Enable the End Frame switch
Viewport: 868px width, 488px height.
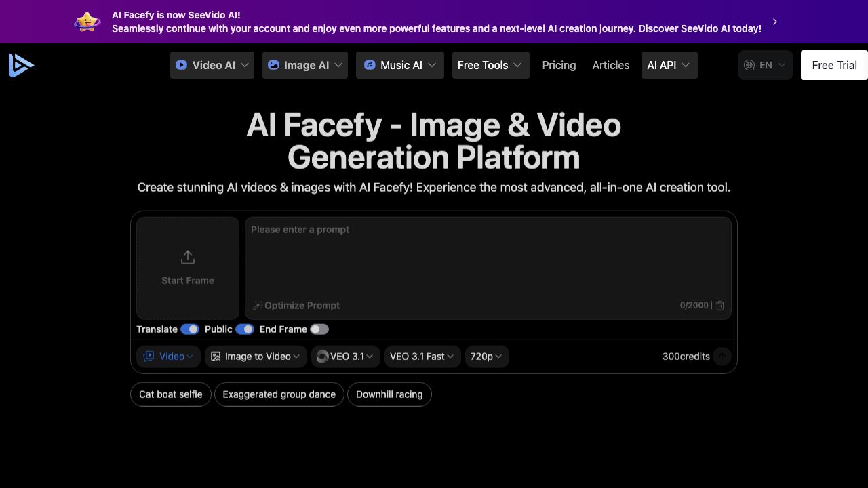(x=319, y=329)
